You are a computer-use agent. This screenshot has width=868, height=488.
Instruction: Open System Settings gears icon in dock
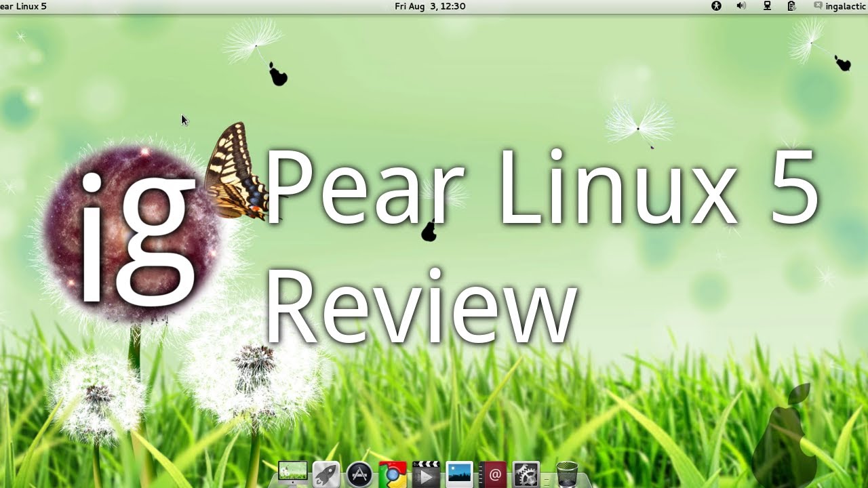point(526,474)
